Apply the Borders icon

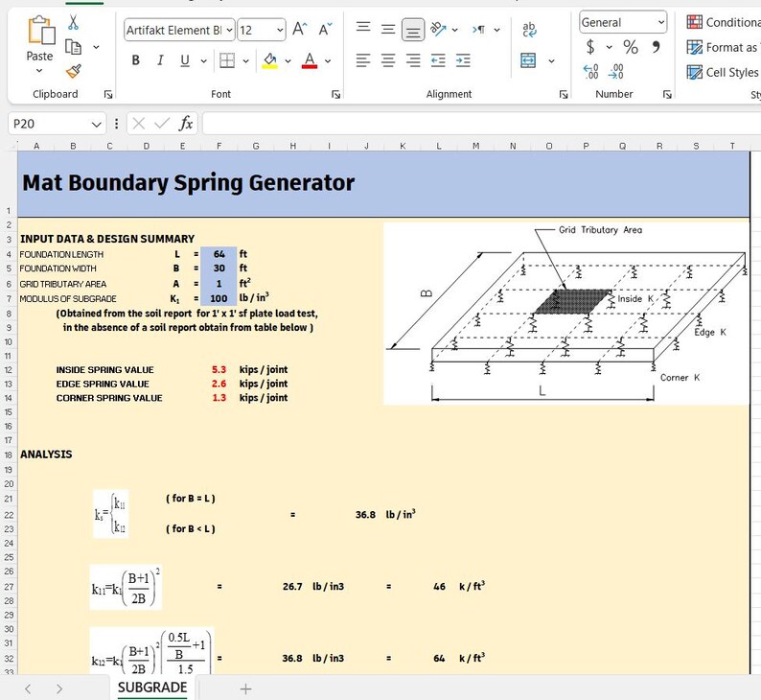coord(227,60)
